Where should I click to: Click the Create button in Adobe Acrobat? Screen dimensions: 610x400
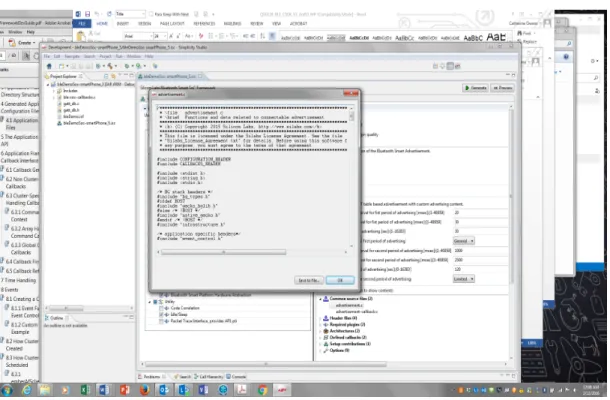(x=23, y=42)
